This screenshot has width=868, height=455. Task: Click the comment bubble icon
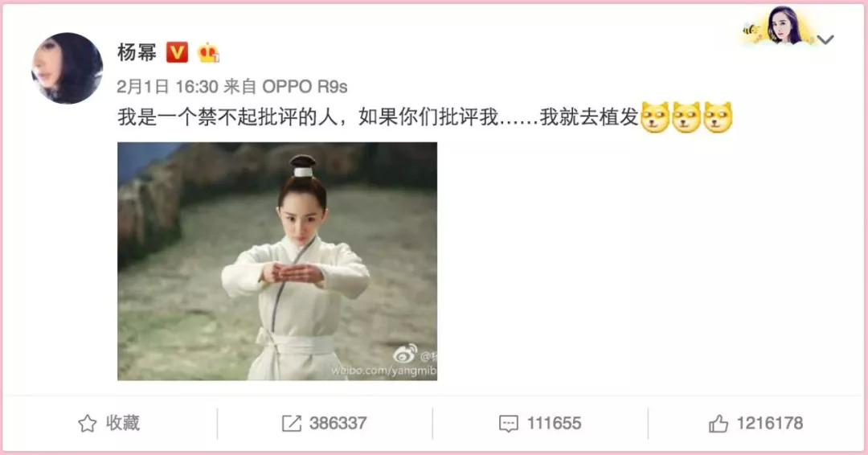508,424
